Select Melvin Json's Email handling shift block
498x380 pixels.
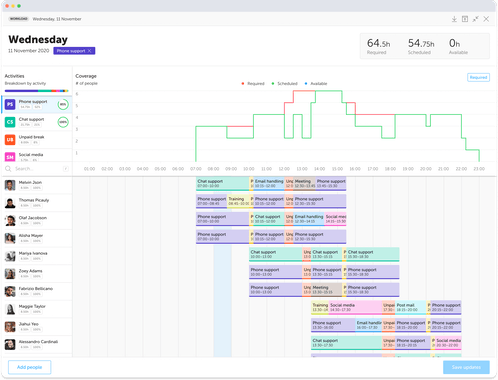[269, 184]
